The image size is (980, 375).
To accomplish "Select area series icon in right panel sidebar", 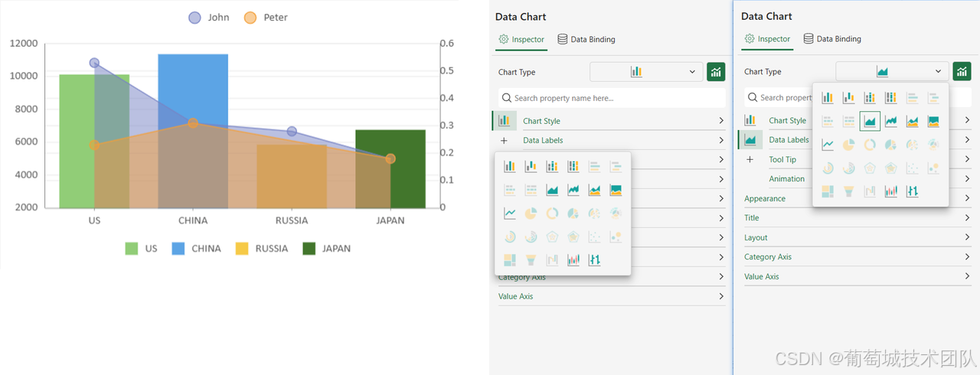I will [x=750, y=139].
